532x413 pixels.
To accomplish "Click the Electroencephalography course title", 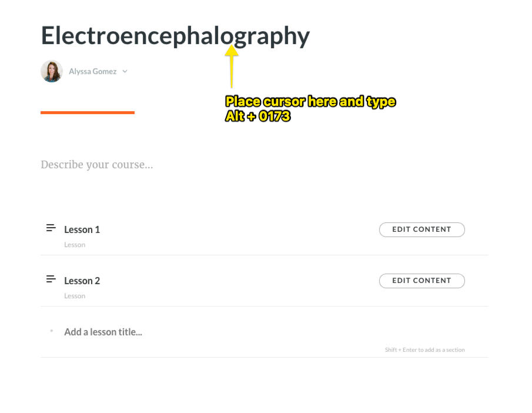I will click(x=175, y=36).
